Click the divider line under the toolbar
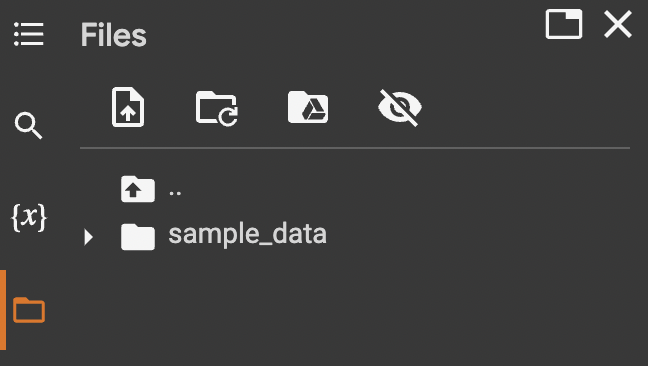648x366 pixels. pos(355,147)
